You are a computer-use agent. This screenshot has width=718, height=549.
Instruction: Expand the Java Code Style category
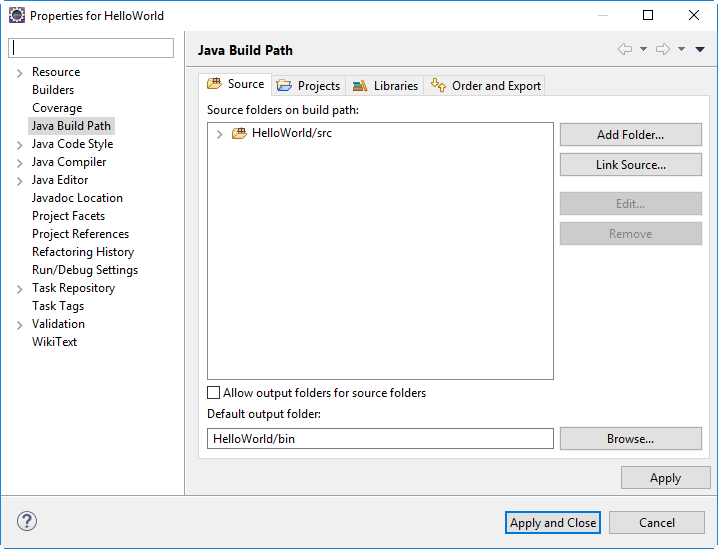click(x=19, y=145)
